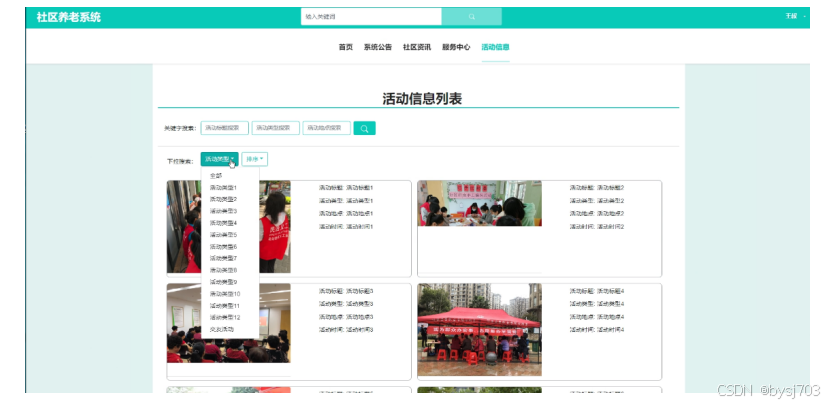Click the 活动时间2 time text

tap(611, 226)
